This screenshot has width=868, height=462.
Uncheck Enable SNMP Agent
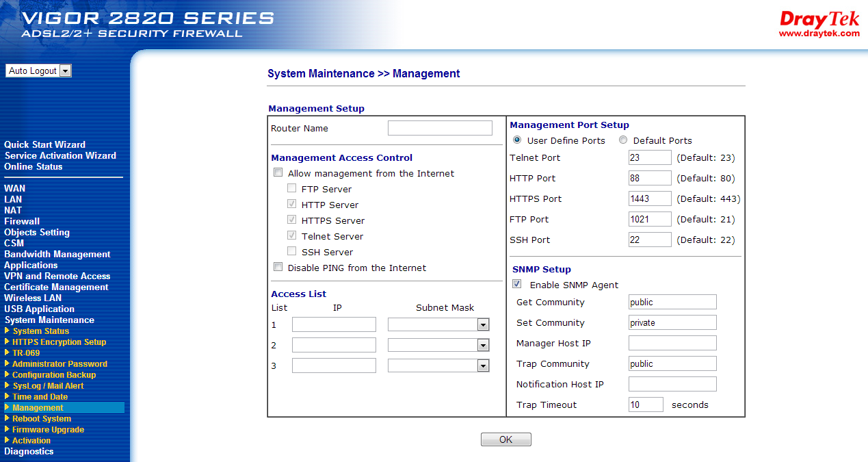pos(517,284)
